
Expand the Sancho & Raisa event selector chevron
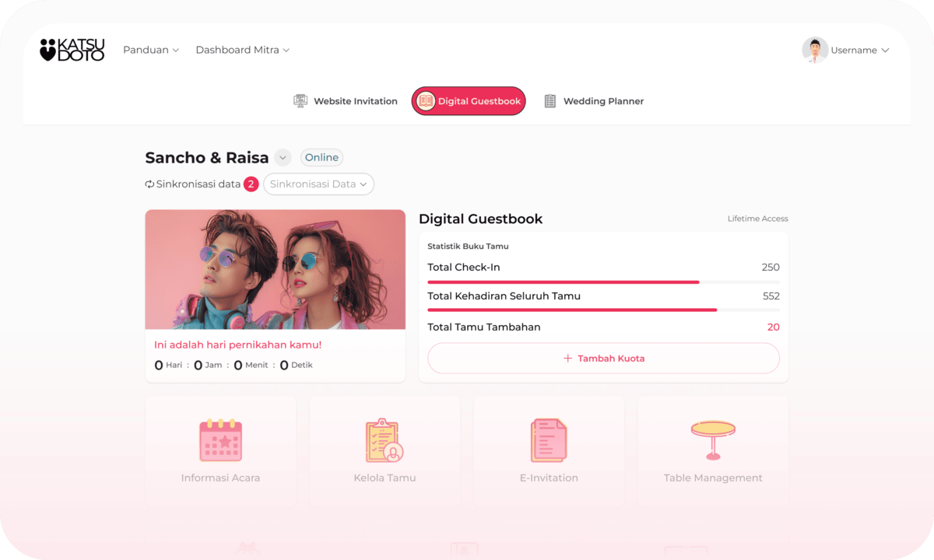pyautogui.click(x=283, y=158)
